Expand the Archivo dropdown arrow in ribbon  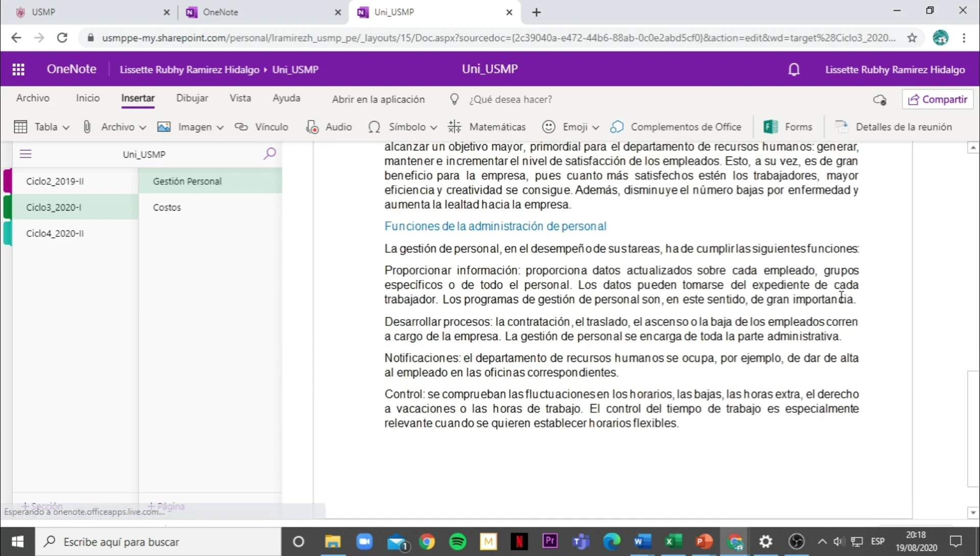(x=142, y=128)
